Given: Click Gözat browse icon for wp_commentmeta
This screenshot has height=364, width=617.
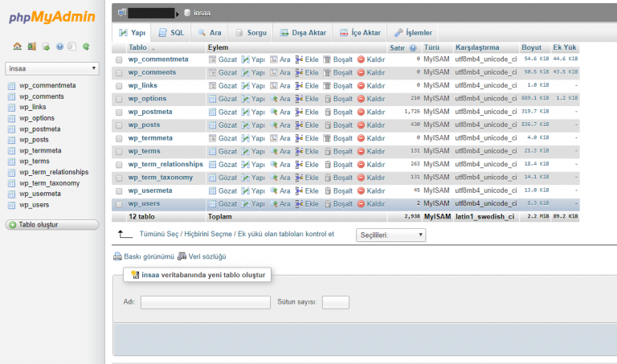Looking at the screenshot, I should (x=212, y=59).
